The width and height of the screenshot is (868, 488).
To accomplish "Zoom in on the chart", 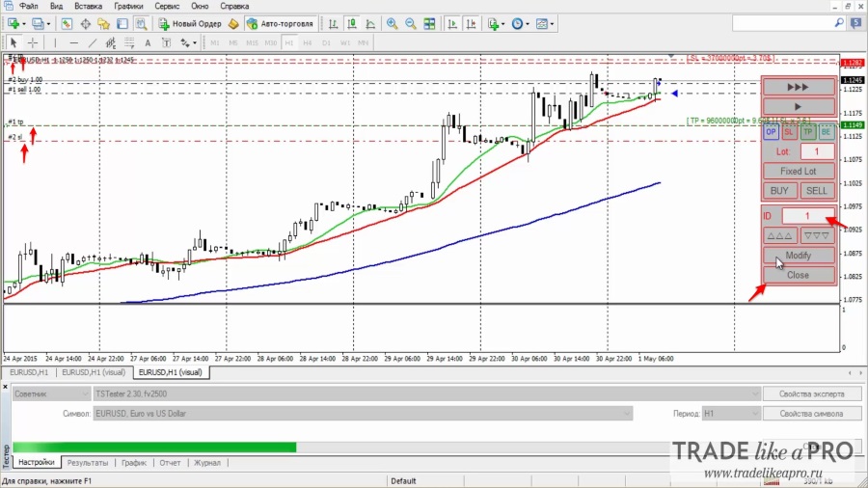I will coord(392,24).
